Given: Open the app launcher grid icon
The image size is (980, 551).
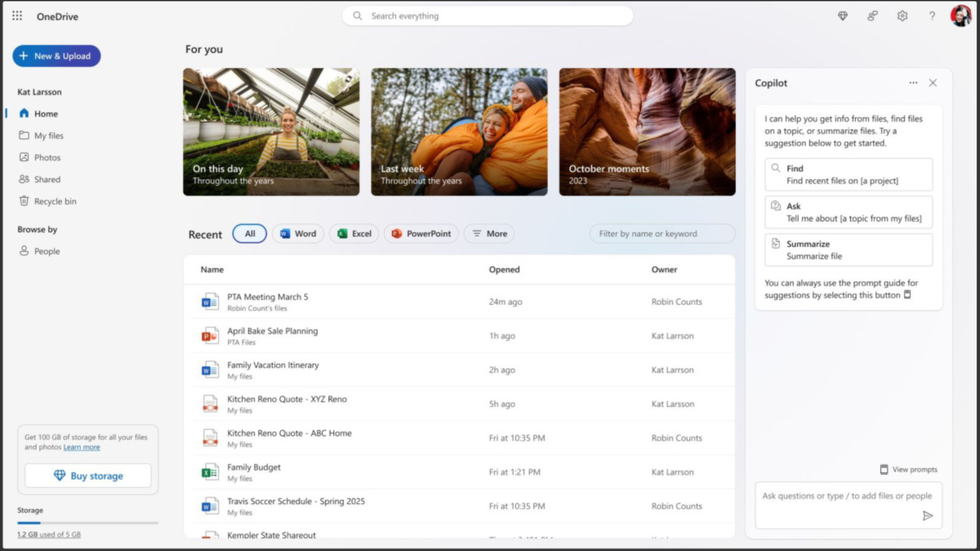Looking at the screenshot, I should tap(17, 16).
